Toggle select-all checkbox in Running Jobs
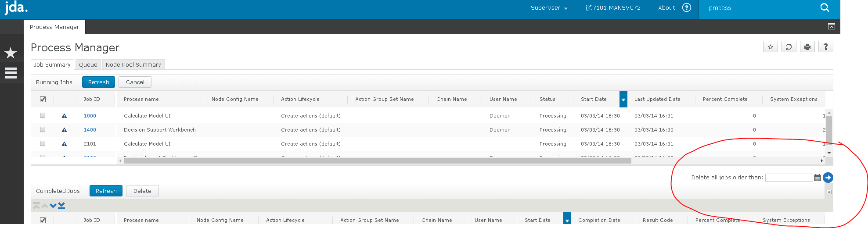 (x=43, y=100)
